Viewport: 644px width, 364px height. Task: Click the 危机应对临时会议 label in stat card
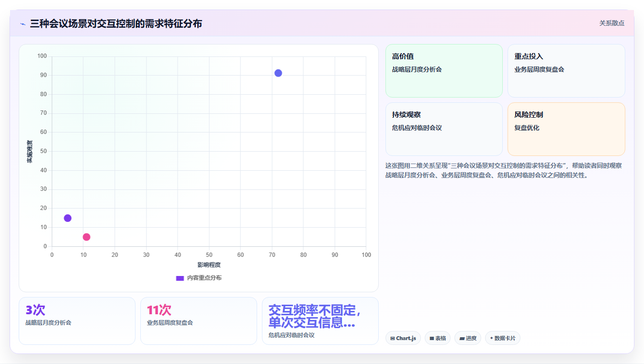point(292,335)
